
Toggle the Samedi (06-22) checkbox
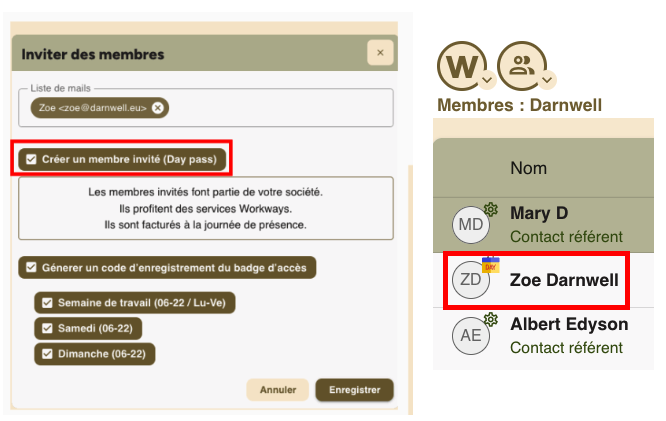pos(46,327)
